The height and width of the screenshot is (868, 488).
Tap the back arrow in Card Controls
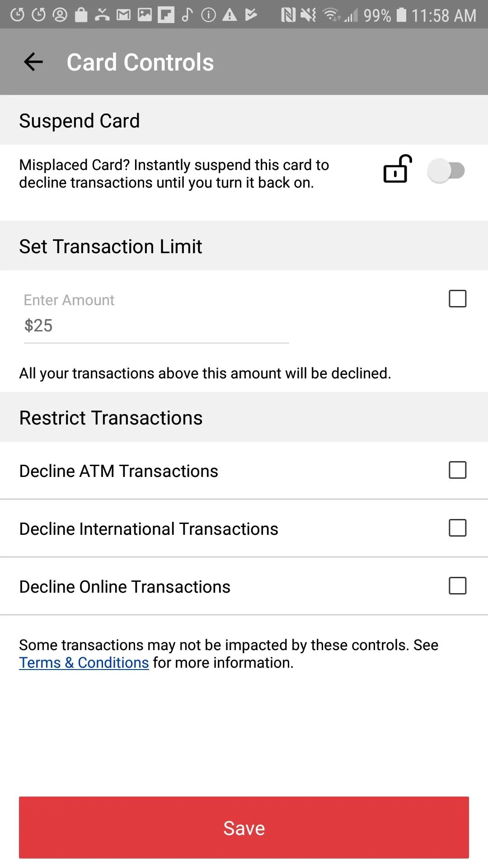pos(33,62)
